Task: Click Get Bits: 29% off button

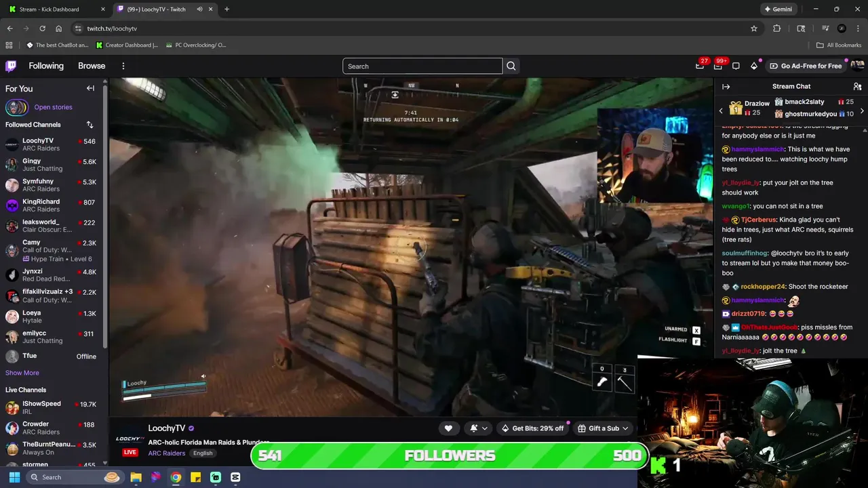Action: [533, 428]
